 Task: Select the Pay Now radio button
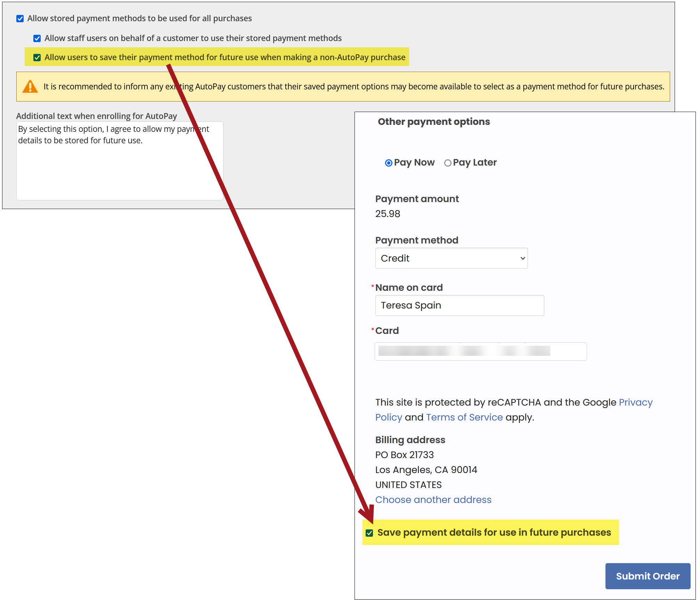389,163
